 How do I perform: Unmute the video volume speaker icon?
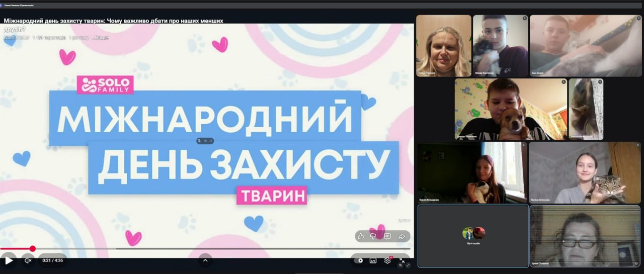point(28,260)
